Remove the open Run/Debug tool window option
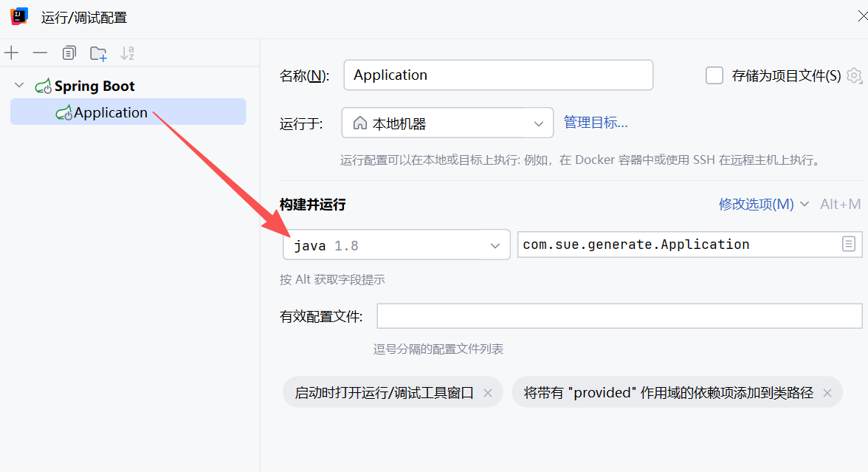The height and width of the screenshot is (472, 868). 488,393
